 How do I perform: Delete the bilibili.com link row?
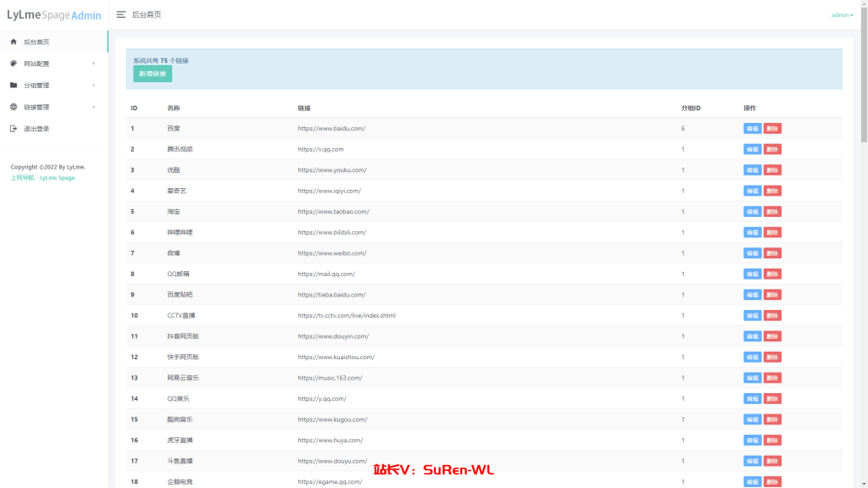pos(772,232)
